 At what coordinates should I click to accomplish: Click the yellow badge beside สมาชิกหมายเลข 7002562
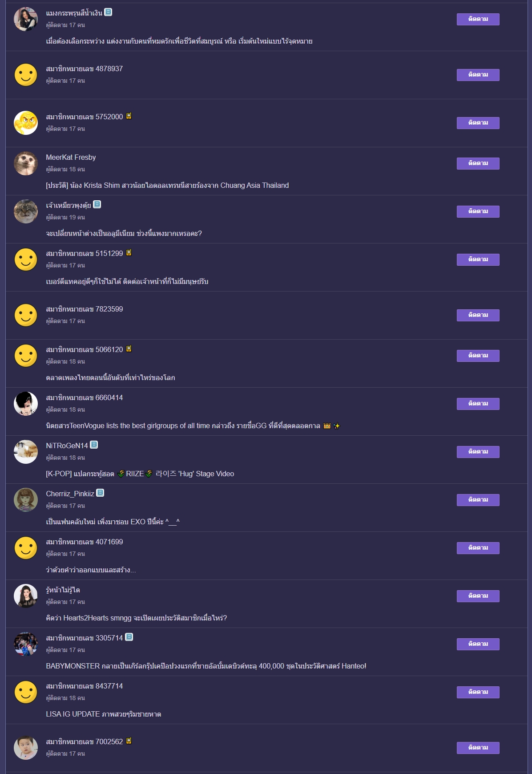[129, 741]
